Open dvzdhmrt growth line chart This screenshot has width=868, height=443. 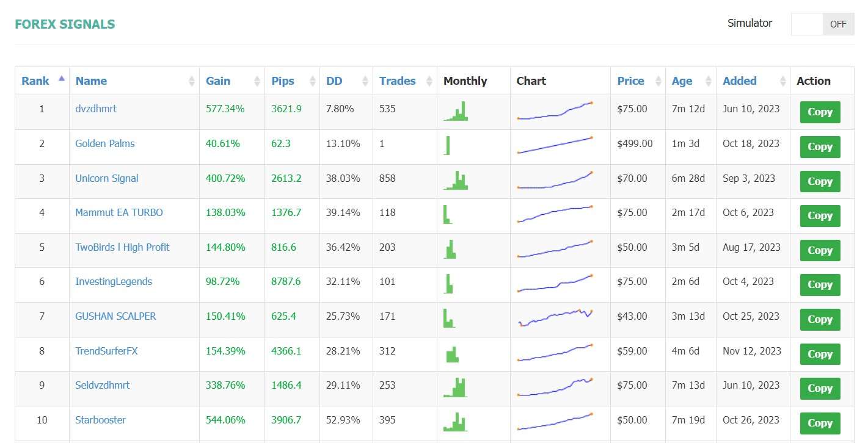[x=555, y=110]
